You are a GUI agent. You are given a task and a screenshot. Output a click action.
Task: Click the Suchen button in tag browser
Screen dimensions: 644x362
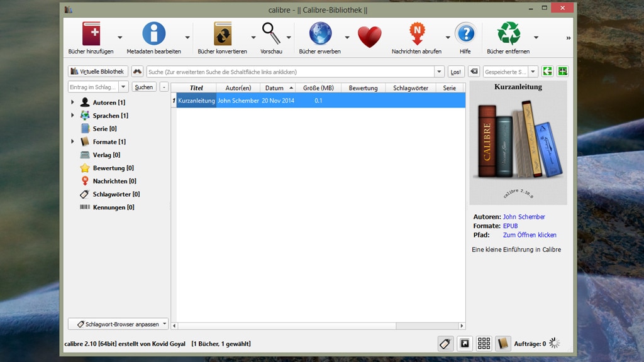(x=144, y=87)
